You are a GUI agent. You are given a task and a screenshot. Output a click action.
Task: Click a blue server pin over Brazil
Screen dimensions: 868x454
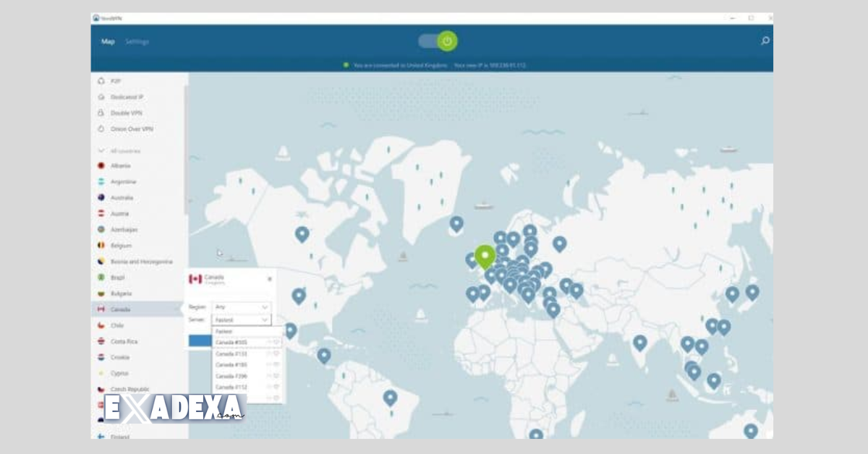tap(391, 397)
